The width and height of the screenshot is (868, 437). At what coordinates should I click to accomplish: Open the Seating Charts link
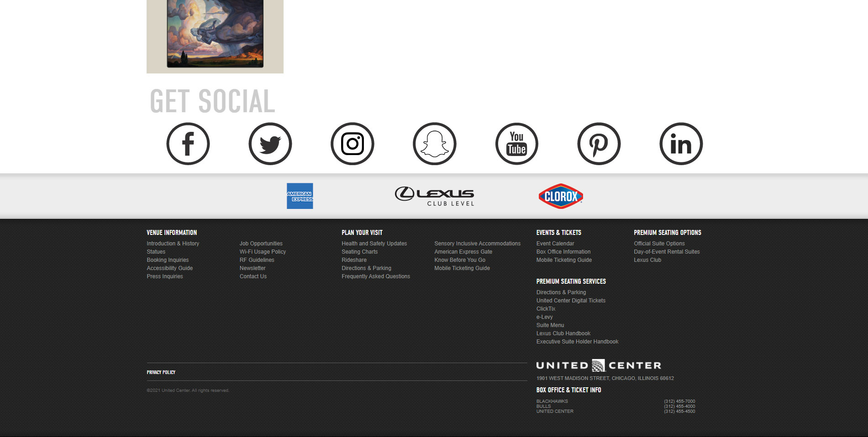(360, 252)
